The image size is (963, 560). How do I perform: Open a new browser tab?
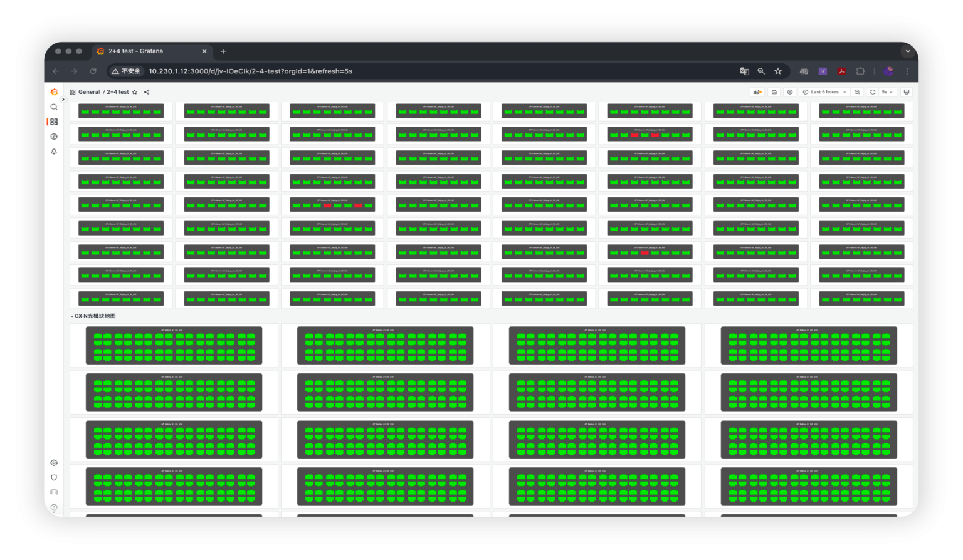[x=223, y=51]
